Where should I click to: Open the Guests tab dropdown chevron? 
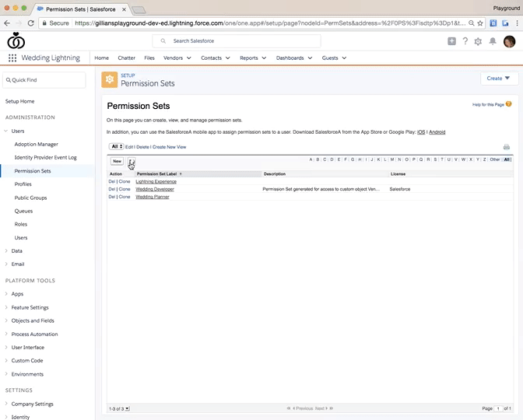[344, 58]
